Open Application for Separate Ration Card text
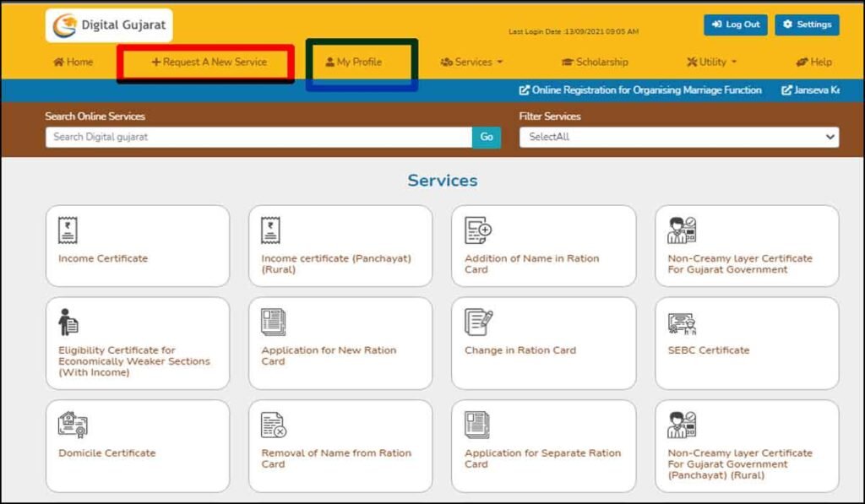The width and height of the screenshot is (865, 504). pos(543,458)
